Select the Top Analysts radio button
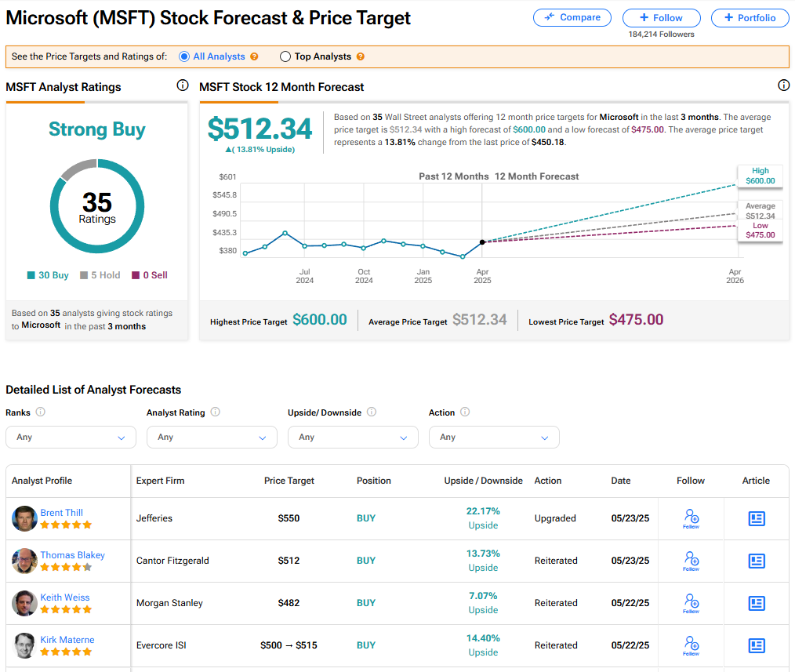Image resolution: width=795 pixels, height=672 pixels. (x=285, y=56)
